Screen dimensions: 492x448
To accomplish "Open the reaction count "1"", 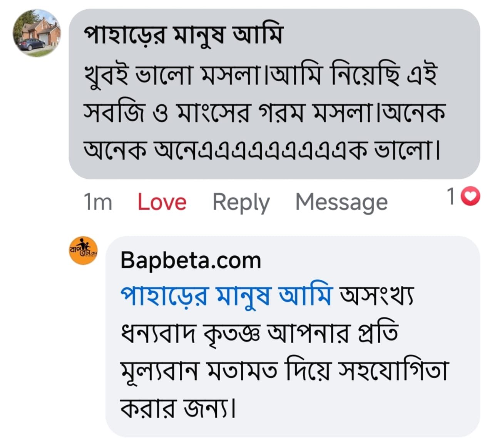I will pos(451,197).
